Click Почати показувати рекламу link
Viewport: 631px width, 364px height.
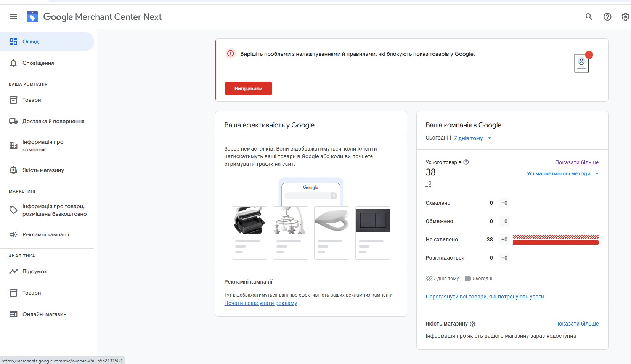point(261,303)
